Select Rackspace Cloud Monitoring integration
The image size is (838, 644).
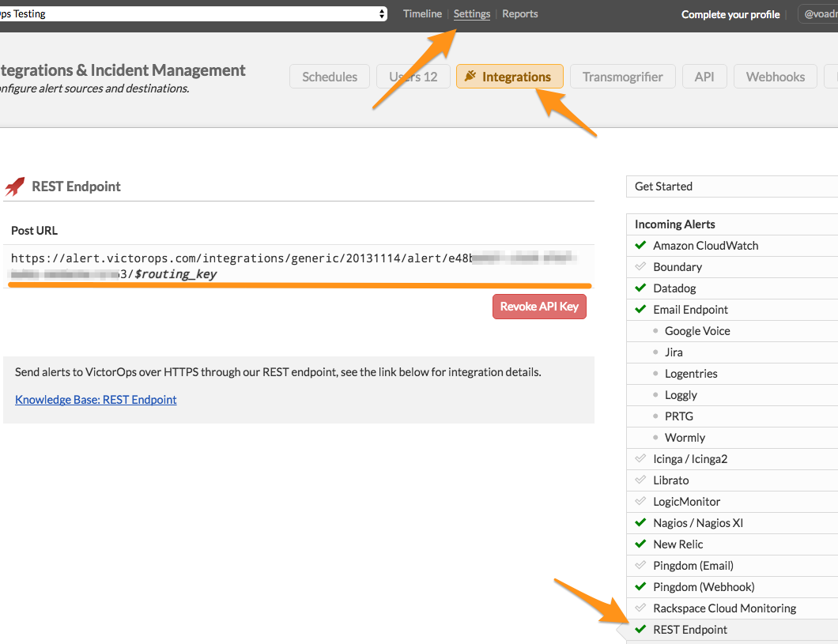(732, 608)
